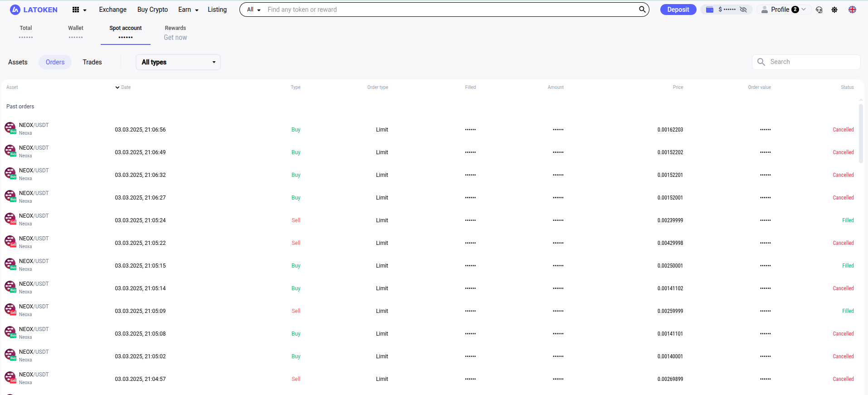Viewport: 868px width, 395px height.
Task: Click date 03.03.2025, 21:05:09
Action: (x=140, y=311)
